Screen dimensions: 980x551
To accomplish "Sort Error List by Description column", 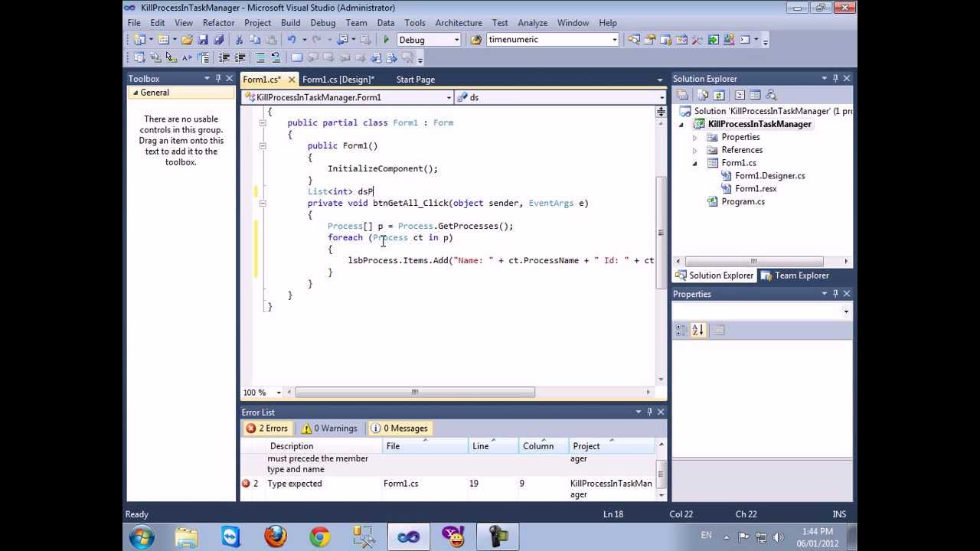I will tap(325, 446).
